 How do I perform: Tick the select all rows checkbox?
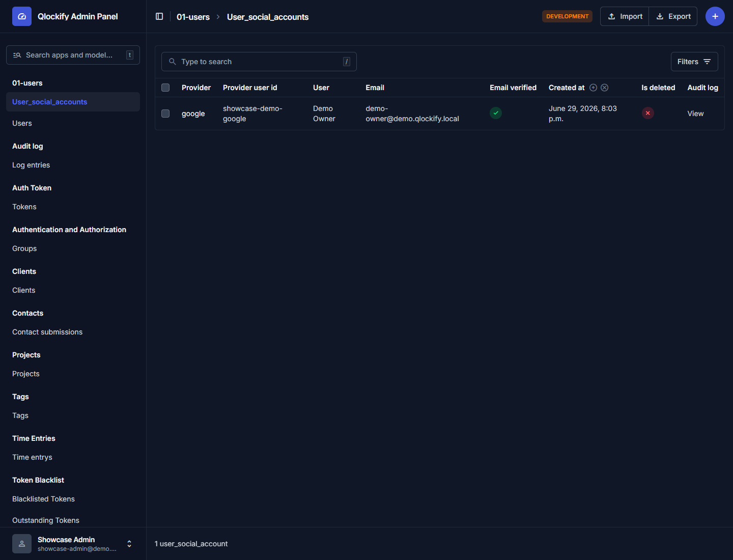165,88
